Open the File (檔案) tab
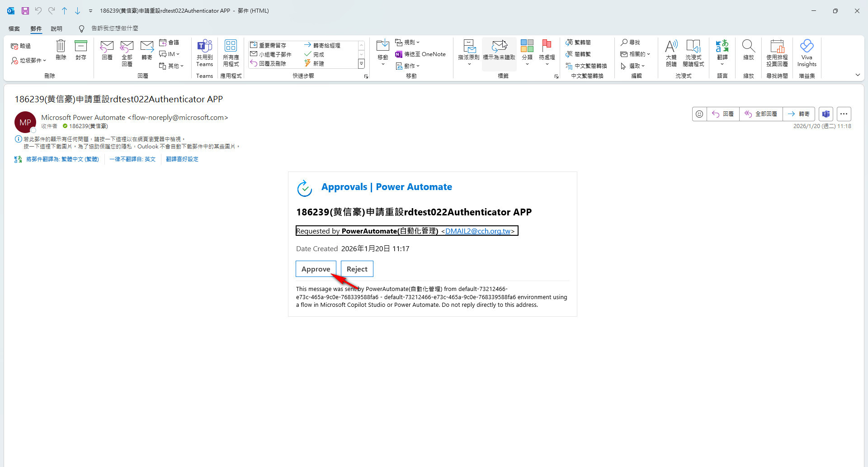Screen dimensions: 868x467 pyautogui.click(x=14, y=29)
